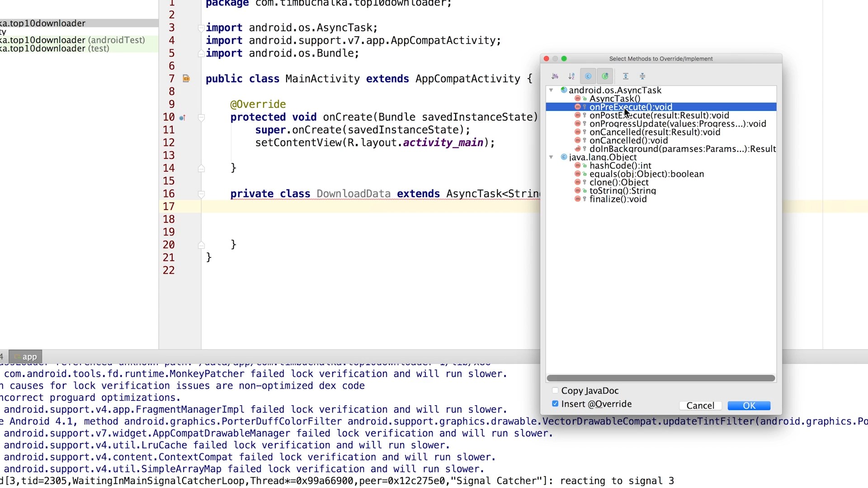Uncheck the Insert @Override checkbox
Viewport: 868px width, 488px height.
555,404
